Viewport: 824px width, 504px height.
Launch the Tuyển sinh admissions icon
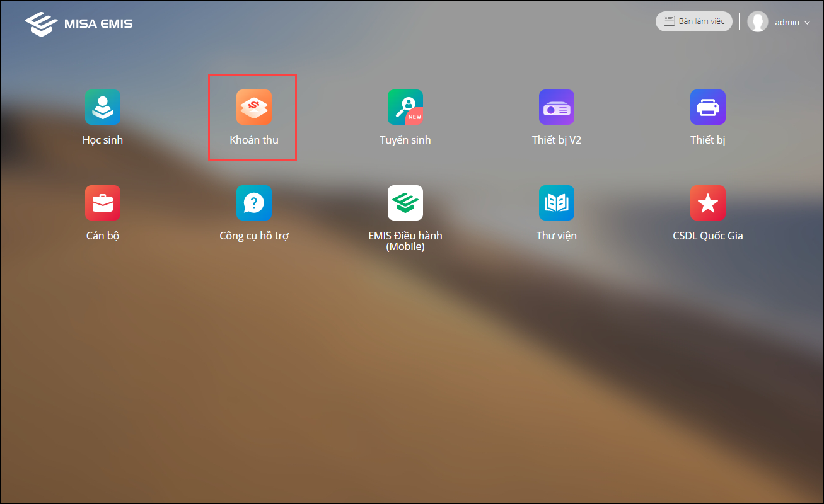[405, 107]
